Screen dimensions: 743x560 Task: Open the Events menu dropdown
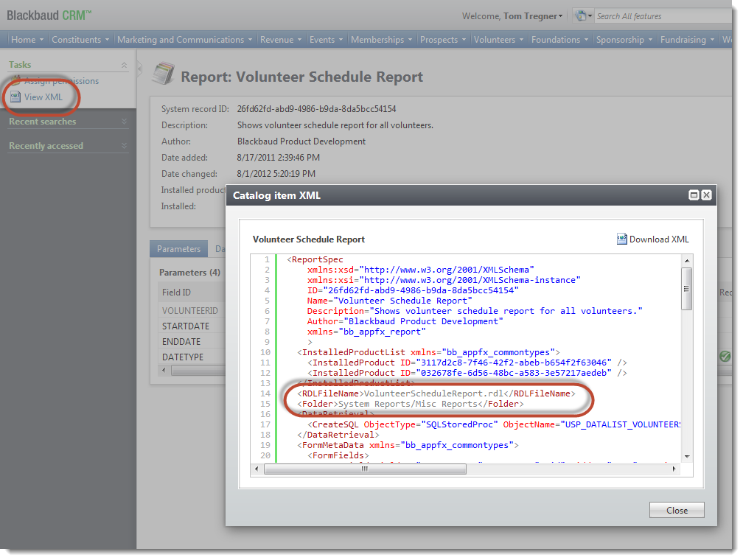326,40
